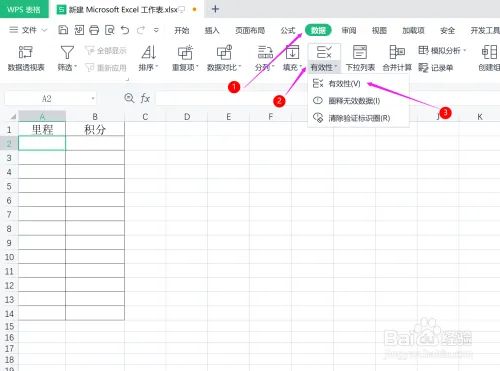Switch to the 开发工具 ribbon tab
Viewport: 500px width, 371px height.
tap(485, 30)
